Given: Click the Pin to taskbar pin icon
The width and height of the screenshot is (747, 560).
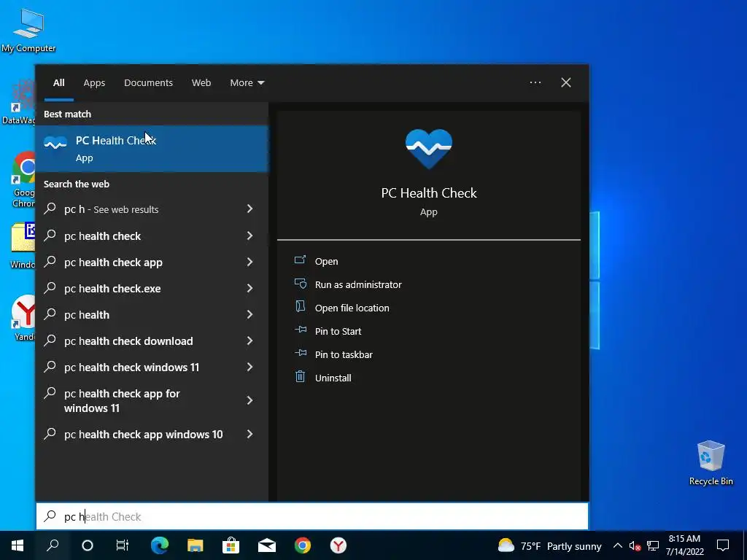Looking at the screenshot, I should [x=300, y=353].
